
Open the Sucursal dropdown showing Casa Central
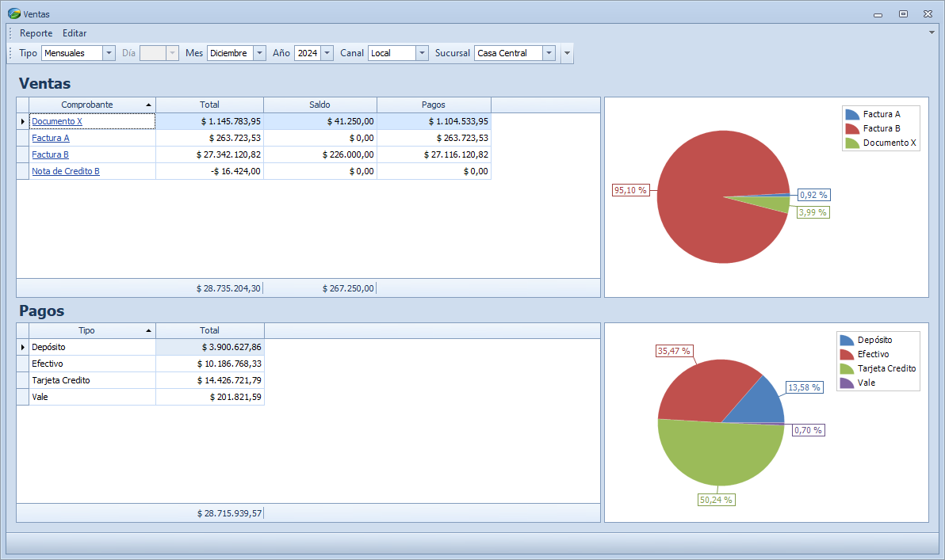pos(549,53)
